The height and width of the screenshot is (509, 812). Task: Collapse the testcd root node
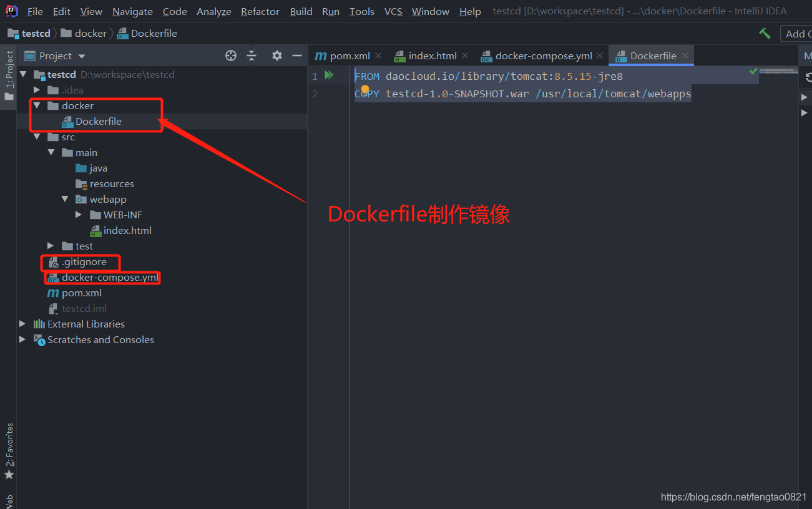click(23, 74)
